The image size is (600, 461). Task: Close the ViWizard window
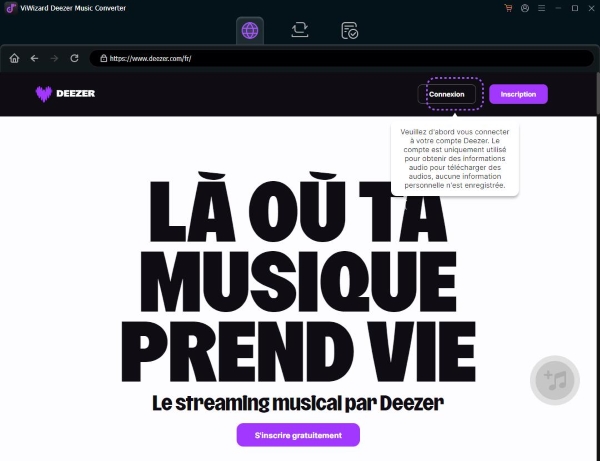[591, 8]
